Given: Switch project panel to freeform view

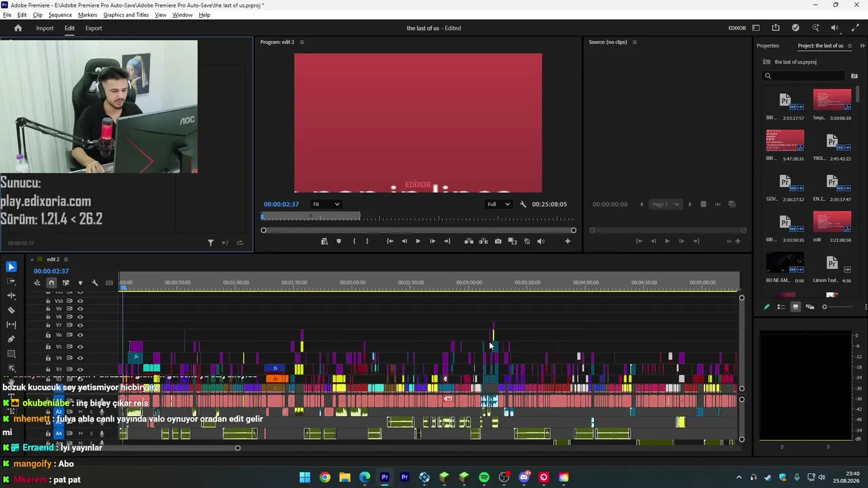Looking at the screenshot, I should point(810,307).
